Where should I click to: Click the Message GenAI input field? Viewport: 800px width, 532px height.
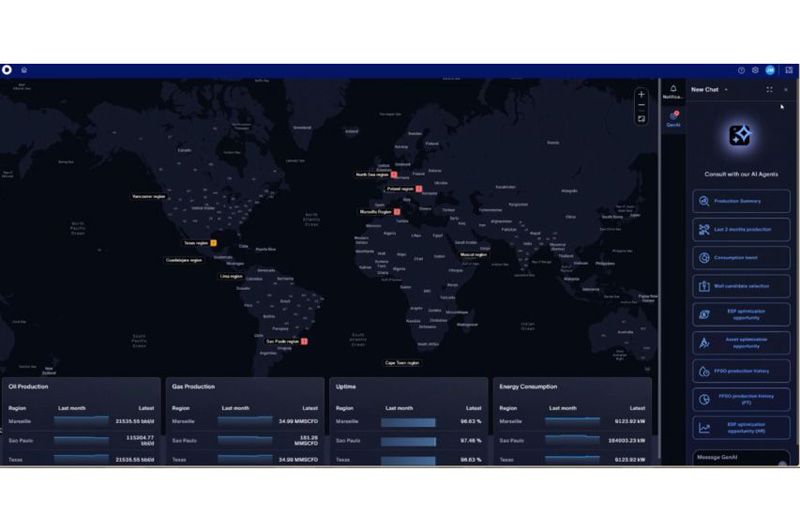(x=740, y=458)
